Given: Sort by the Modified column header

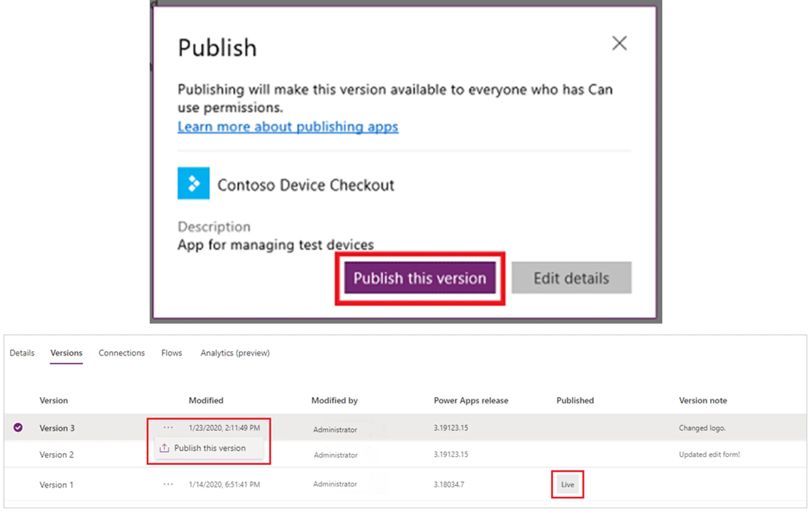Looking at the screenshot, I should [x=206, y=400].
